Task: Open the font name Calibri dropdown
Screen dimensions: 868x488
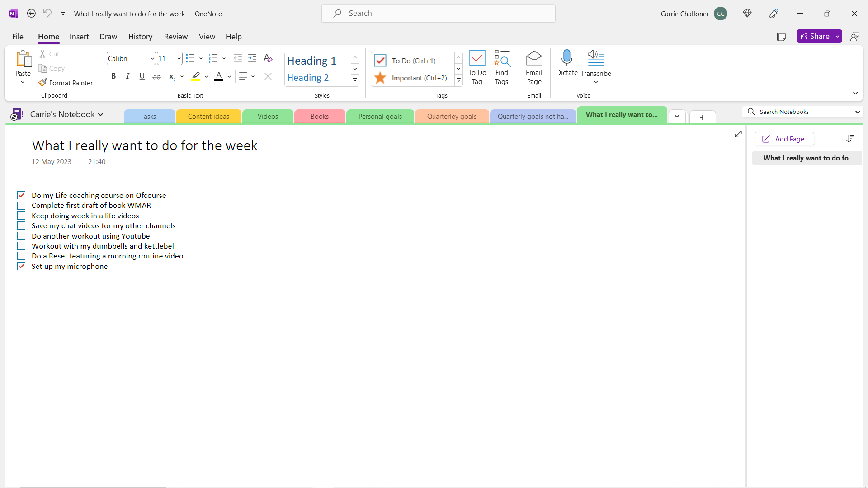Action: click(x=152, y=58)
